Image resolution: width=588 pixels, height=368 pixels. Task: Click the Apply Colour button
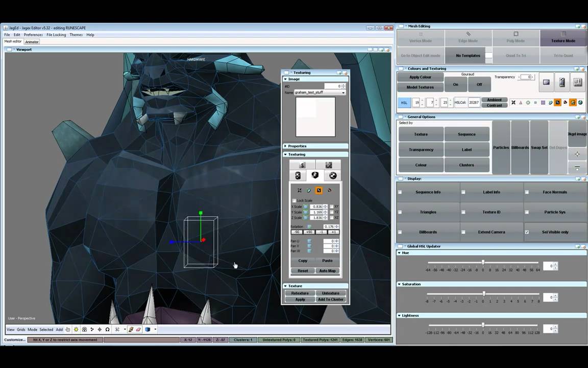421,77
